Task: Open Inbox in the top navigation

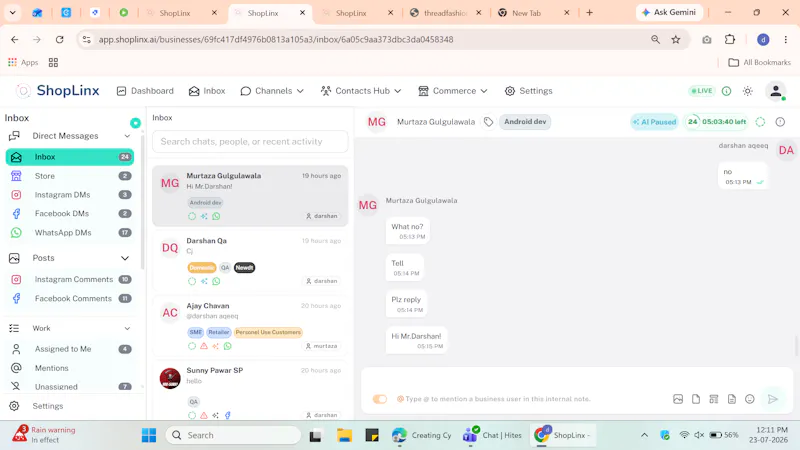Action: [207, 91]
